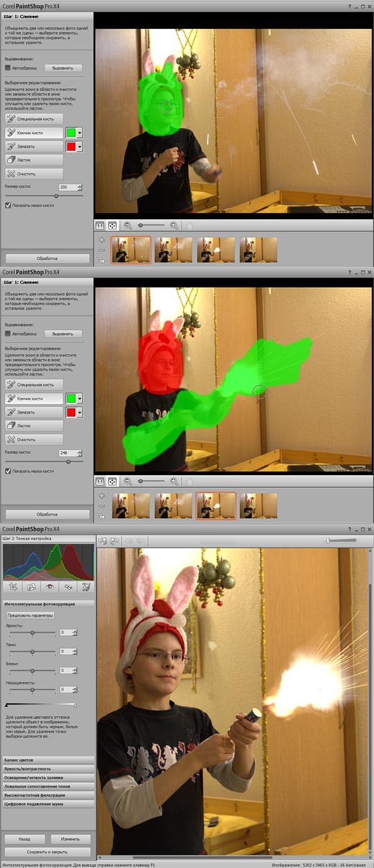Viewport: 374px width, 868px height.
Task: Click lock icon beside thumbnails, brush-size-248 window
Action: coord(102,516)
